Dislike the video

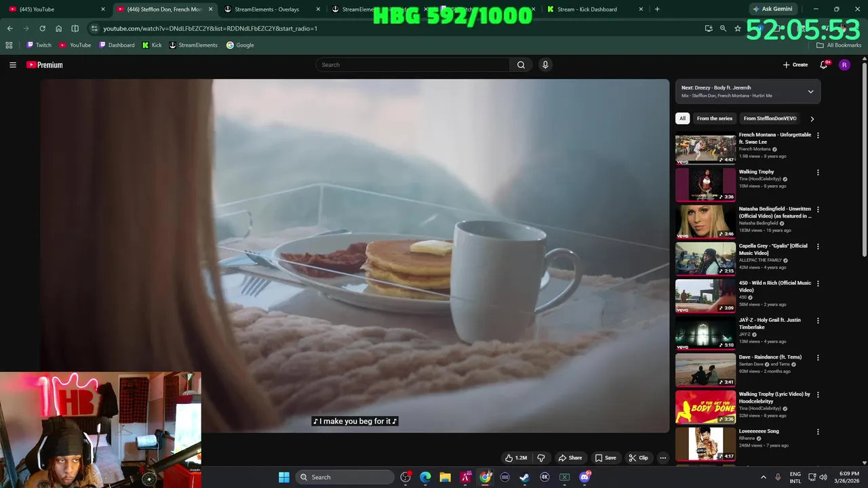(541, 458)
